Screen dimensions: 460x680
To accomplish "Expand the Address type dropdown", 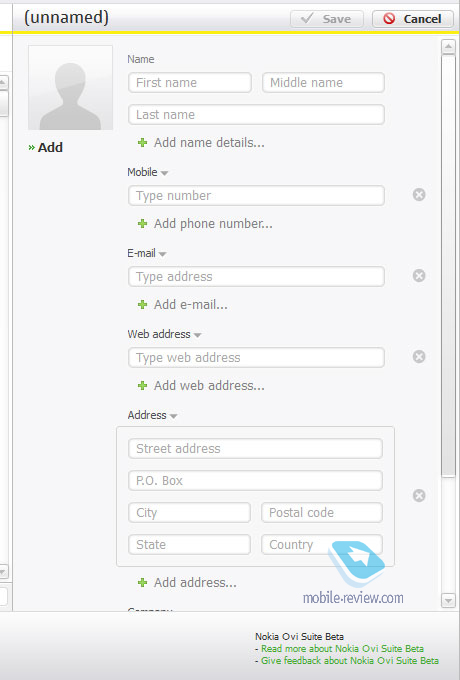I will tap(173, 416).
